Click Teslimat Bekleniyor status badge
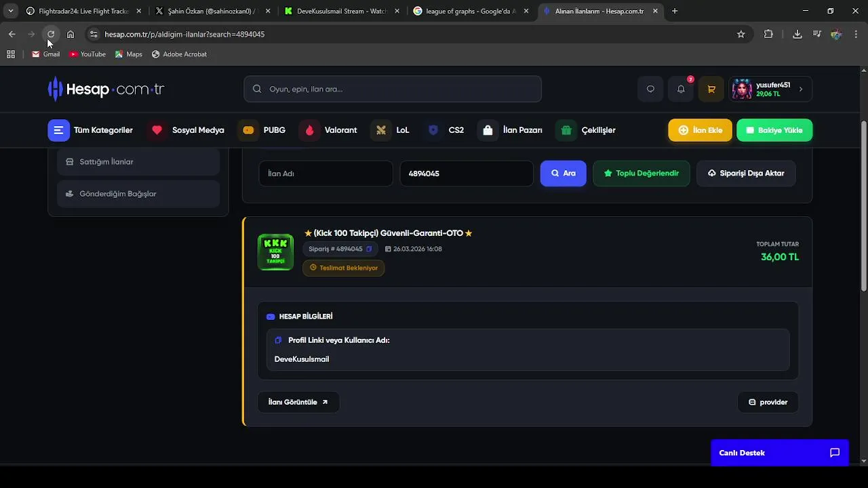 click(344, 268)
